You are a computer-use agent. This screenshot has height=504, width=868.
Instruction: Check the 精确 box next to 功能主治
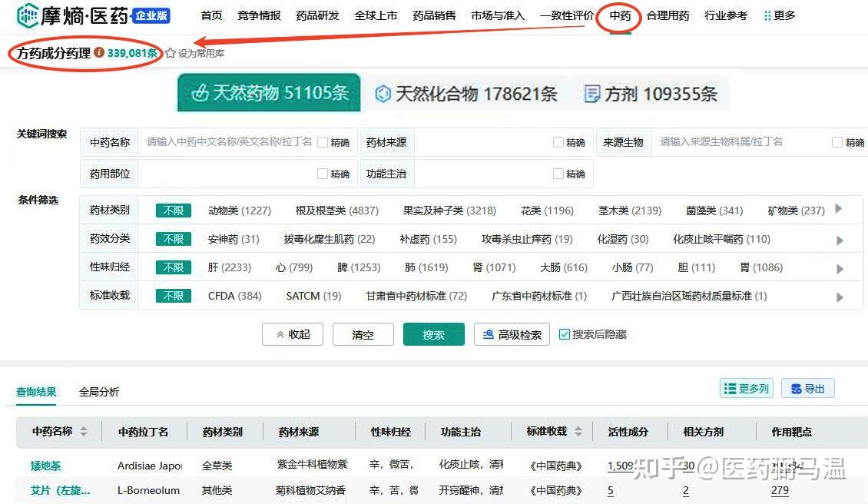[560, 174]
